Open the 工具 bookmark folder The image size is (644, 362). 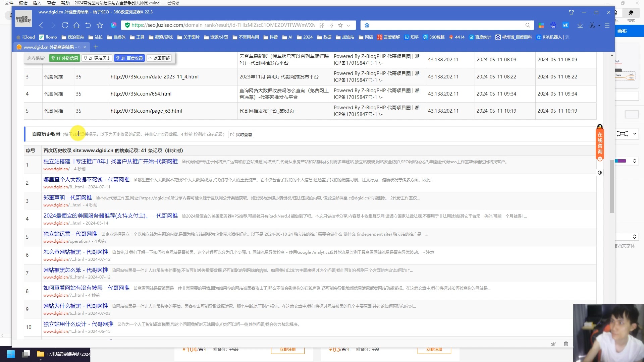137,37
